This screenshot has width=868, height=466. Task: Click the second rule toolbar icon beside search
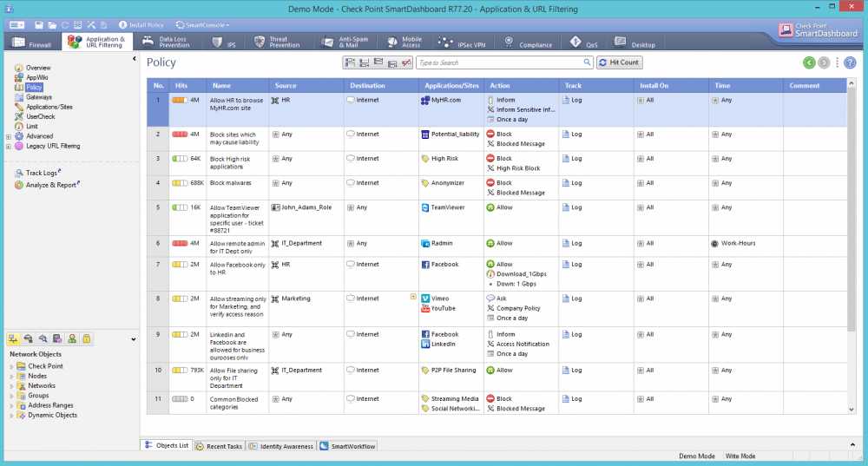[x=365, y=62]
